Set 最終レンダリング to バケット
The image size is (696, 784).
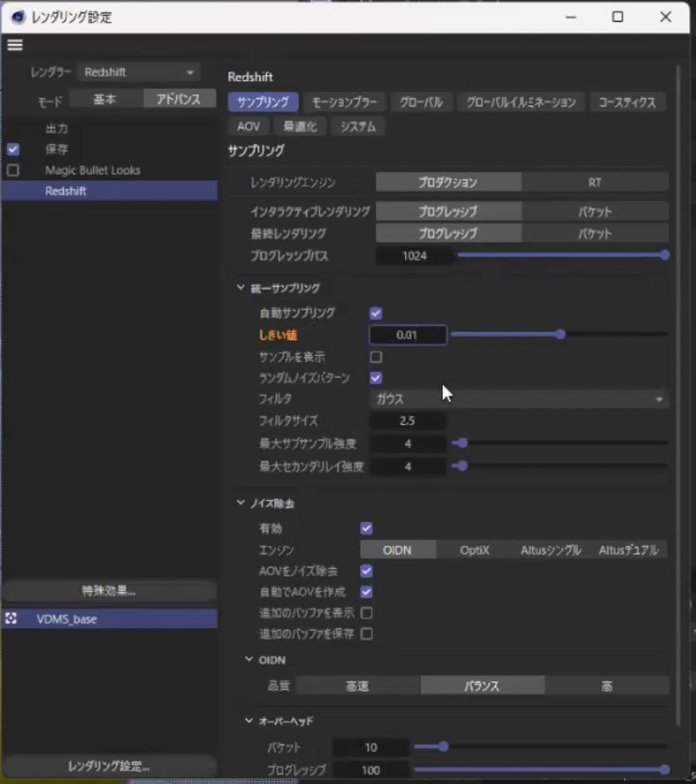pos(595,234)
